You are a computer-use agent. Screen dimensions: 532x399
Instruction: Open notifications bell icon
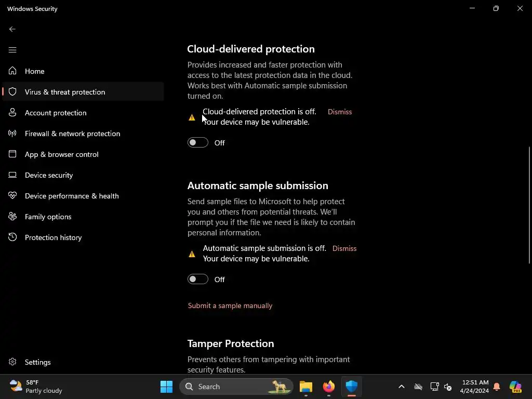pyautogui.click(x=497, y=387)
